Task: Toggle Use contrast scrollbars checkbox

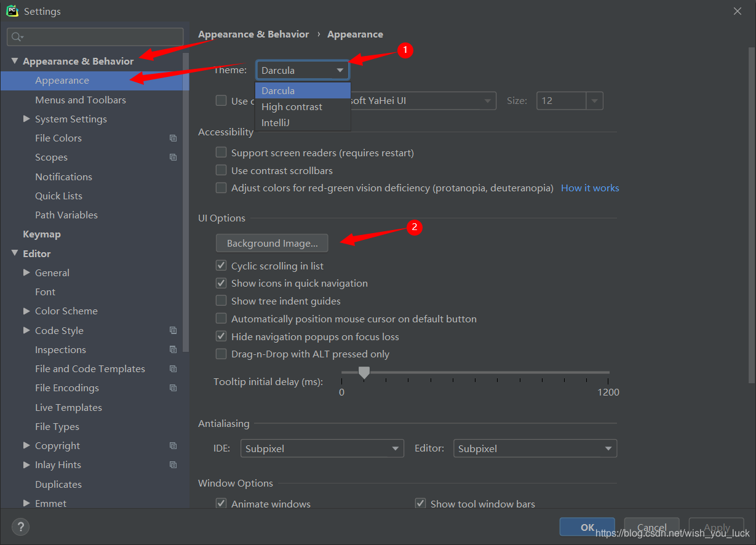Action: click(221, 170)
